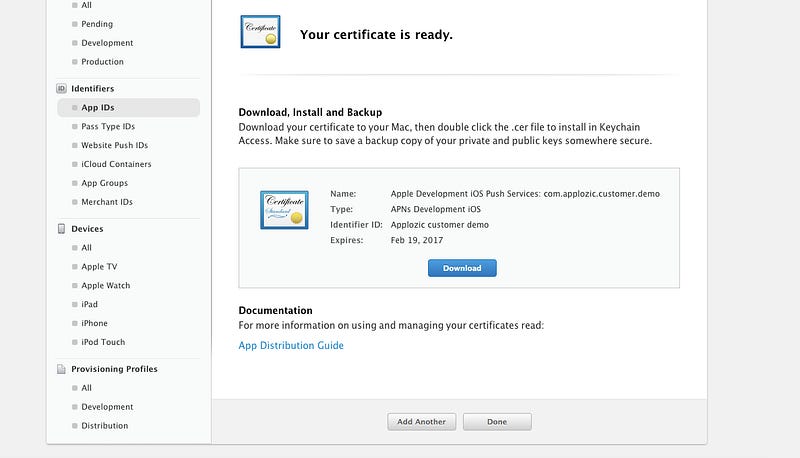The width and height of the screenshot is (800, 458).
Task: Select All under Provisioning Profiles
Action: point(87,388)
